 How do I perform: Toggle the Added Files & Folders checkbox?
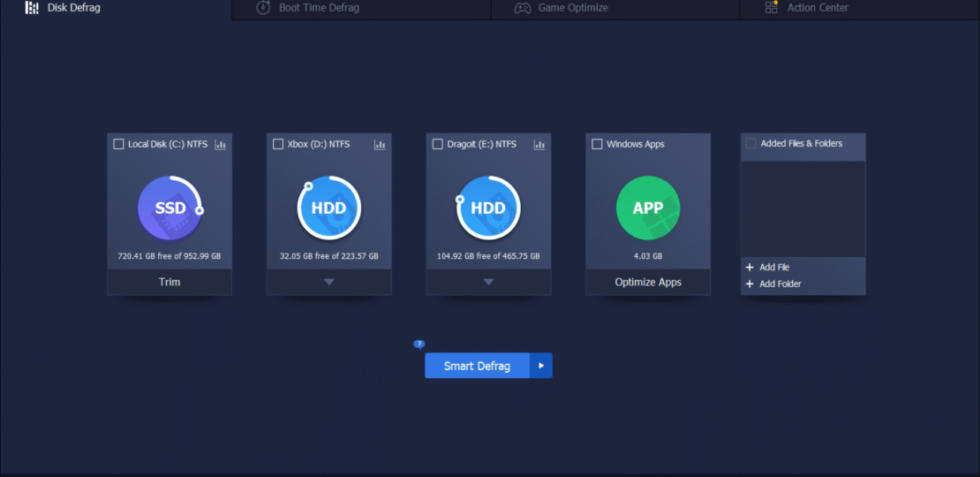(751, 144)
